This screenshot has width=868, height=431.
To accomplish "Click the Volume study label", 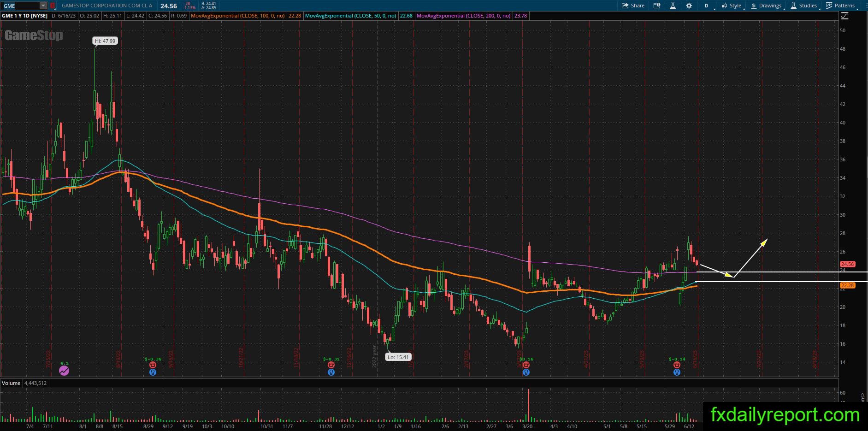I will [11, 383].
